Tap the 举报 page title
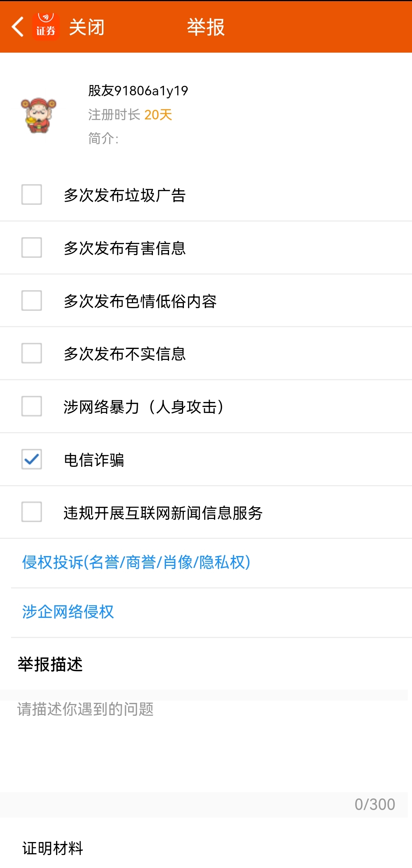 point(206,27)
